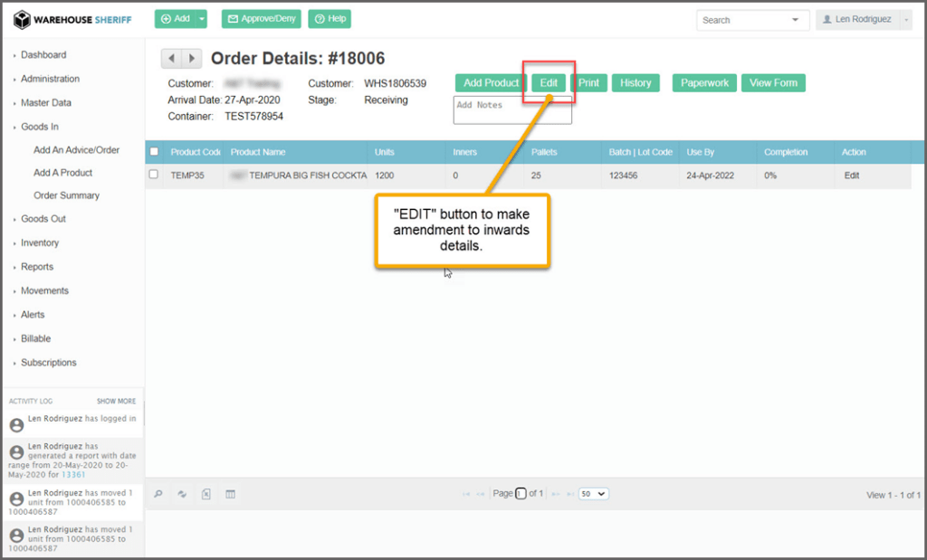Viewport: 927px width, 560px height.
Task: Click into the Add Notes text field
Action: click(x=511, y=110)
